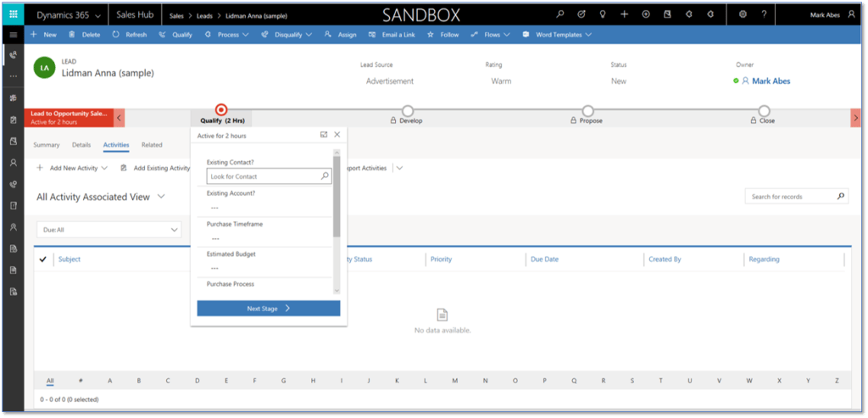Click Sales Hub app name
This screenshot has height=418, width=868.
click(135, 15)
